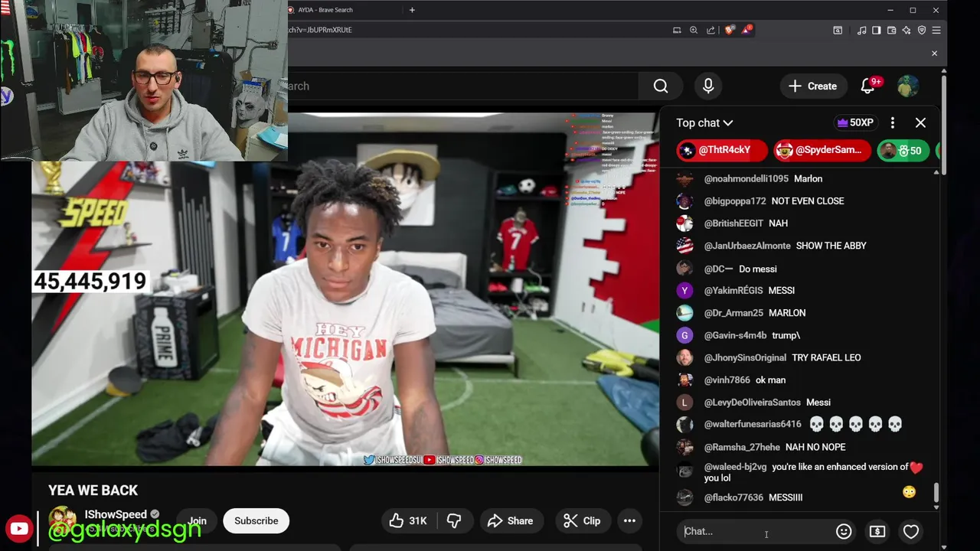Open the emoji picker in chat

pyautogui.click(x=844, y=531)
